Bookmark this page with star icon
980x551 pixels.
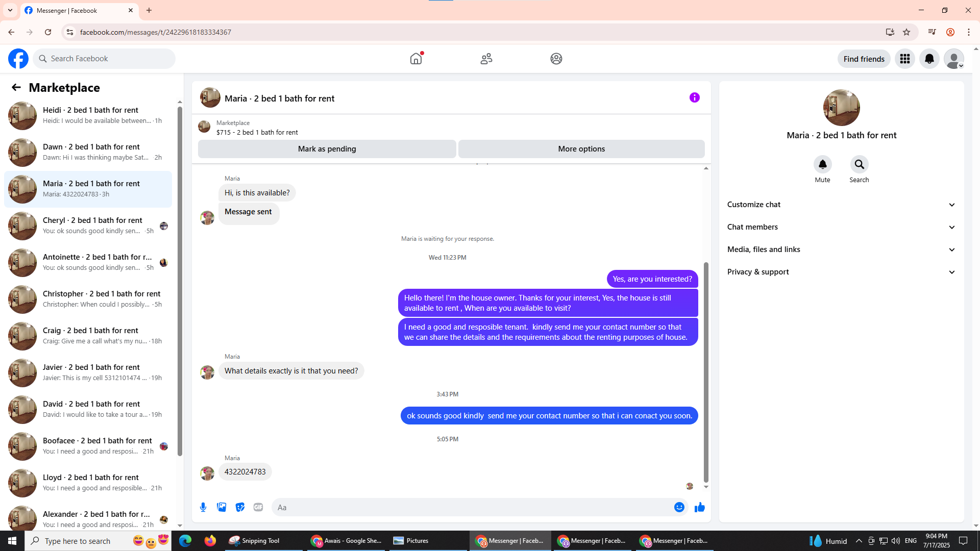point(906,32)
